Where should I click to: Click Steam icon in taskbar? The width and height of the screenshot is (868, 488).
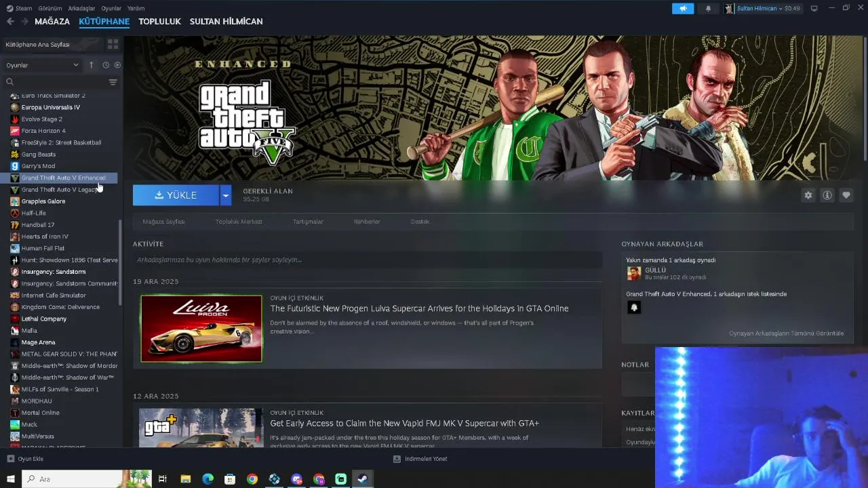[x=363, y=479]
